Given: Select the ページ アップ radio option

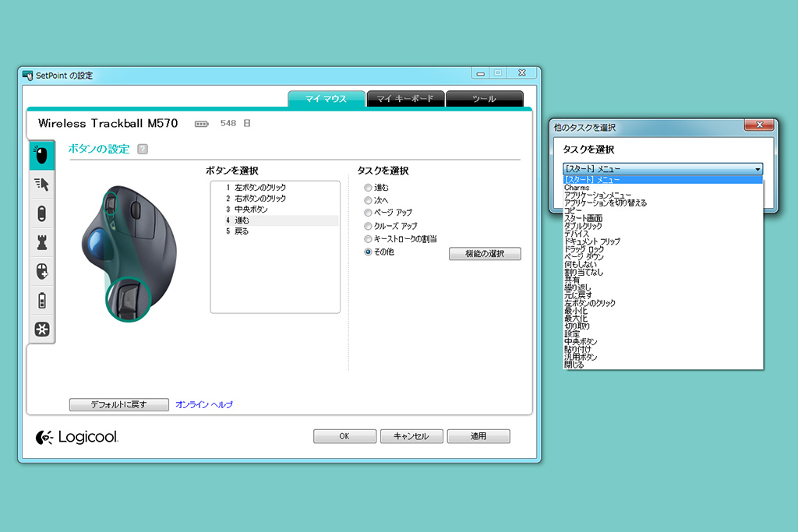Looking at the screenshot, I should (368, 213).
